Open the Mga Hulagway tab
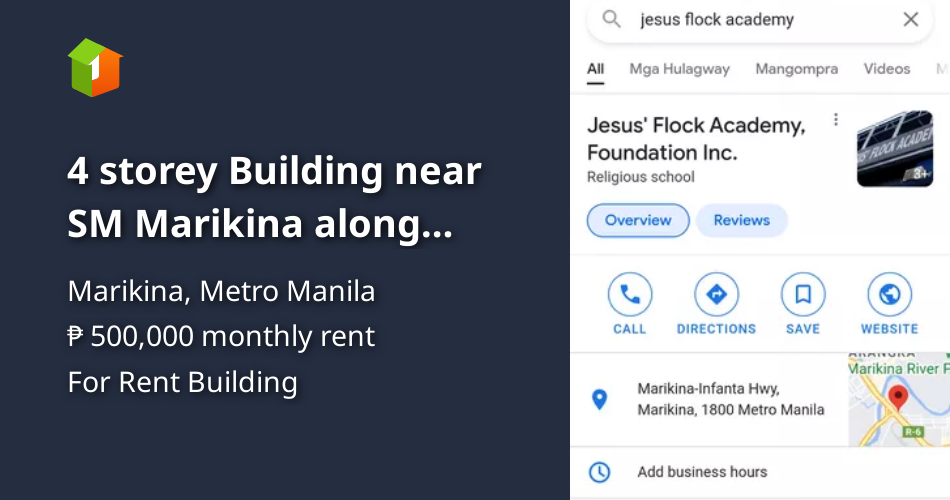The width and height of the screenshot is (950, 500). pos(679,69)
